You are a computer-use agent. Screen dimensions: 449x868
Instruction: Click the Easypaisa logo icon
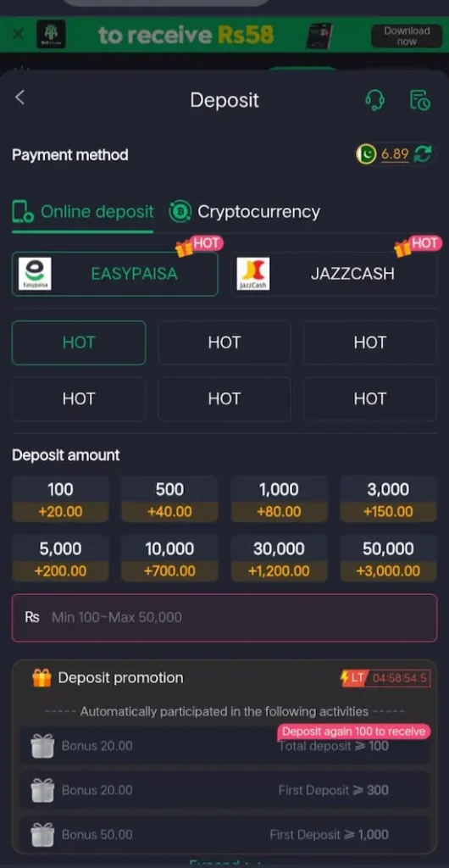(35, 274)
